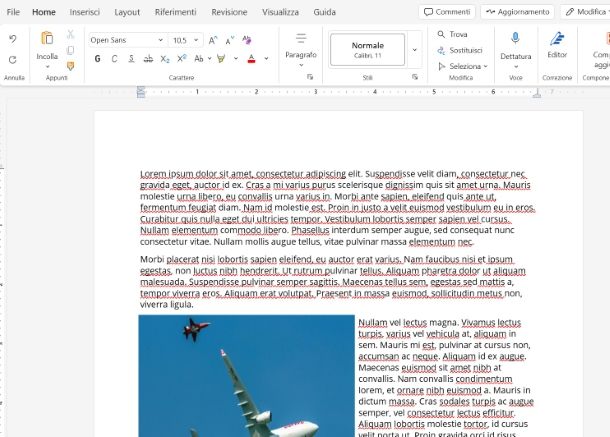Open the Editor proofing tool
610x437 pixels.
(557, 38)
